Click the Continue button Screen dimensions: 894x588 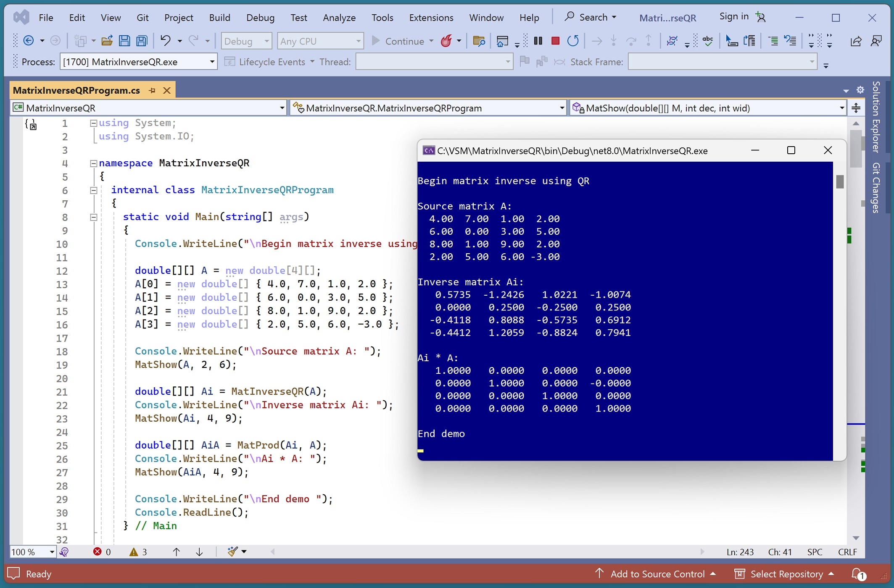tap(398, 41)
